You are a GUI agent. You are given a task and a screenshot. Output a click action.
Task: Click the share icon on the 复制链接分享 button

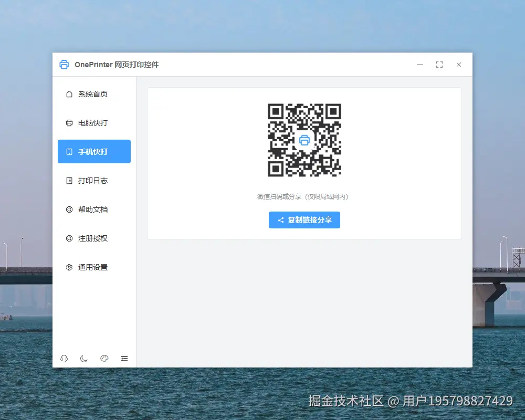tap(281, 220)
